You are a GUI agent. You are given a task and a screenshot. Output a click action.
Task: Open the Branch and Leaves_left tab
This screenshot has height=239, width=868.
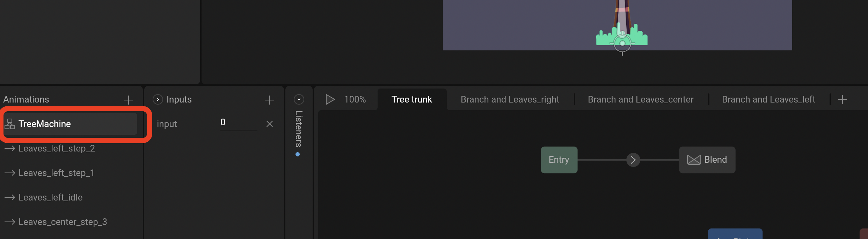pos(768,100)
